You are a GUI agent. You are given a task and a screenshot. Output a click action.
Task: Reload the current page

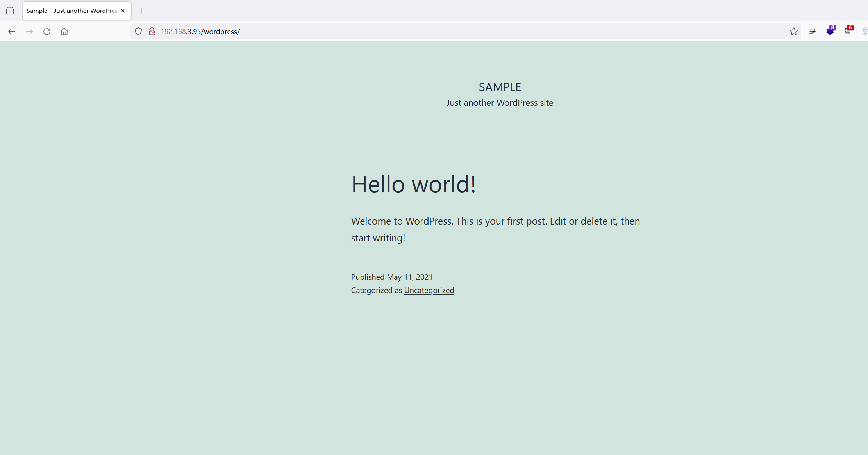[47, 32]
